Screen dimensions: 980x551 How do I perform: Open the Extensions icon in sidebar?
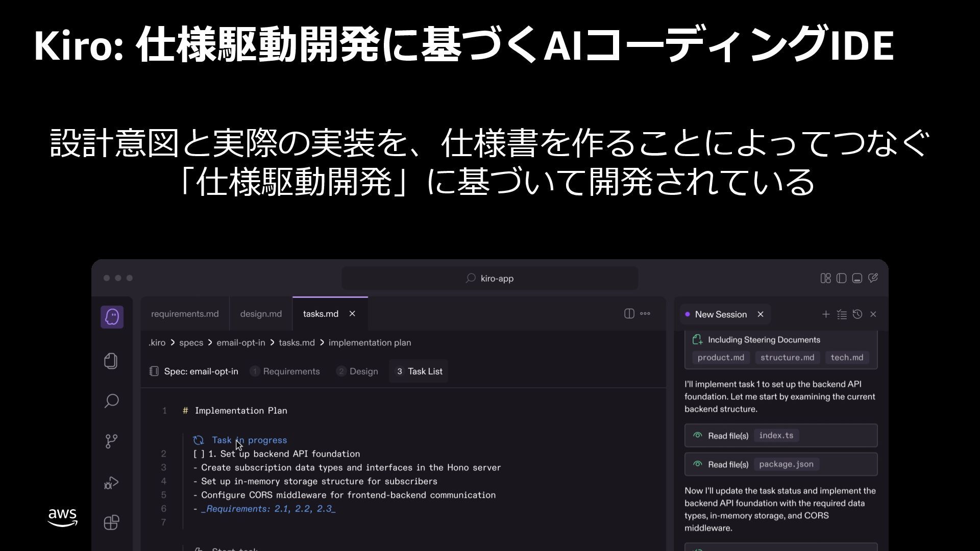click(111, 522)
